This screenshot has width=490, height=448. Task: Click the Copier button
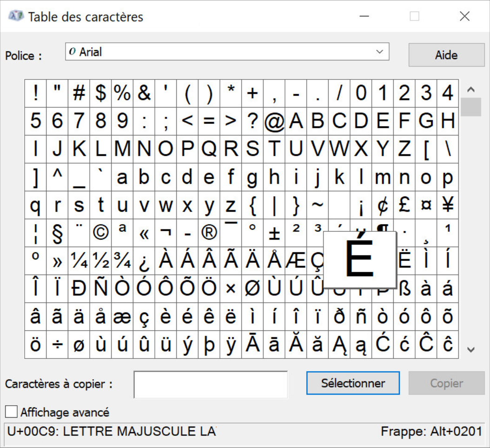[x=446, y=383]
